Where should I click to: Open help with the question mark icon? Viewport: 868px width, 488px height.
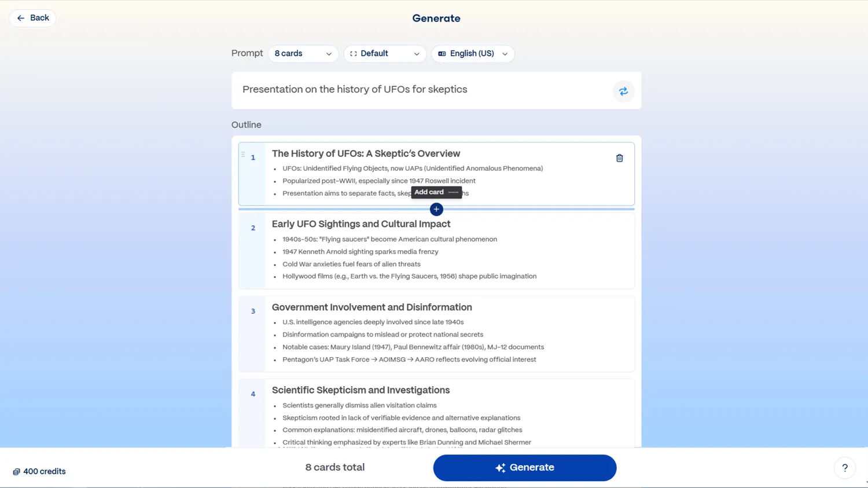(844, 468)
